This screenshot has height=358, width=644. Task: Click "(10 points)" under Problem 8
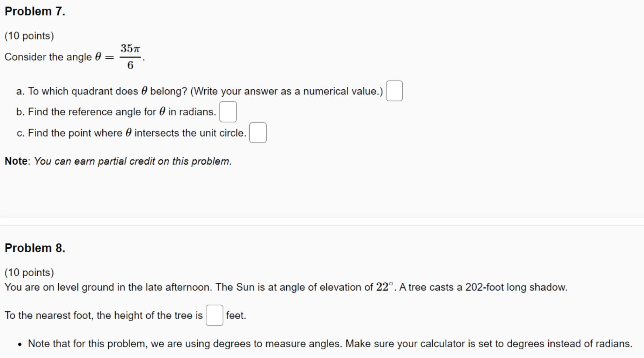29,272
